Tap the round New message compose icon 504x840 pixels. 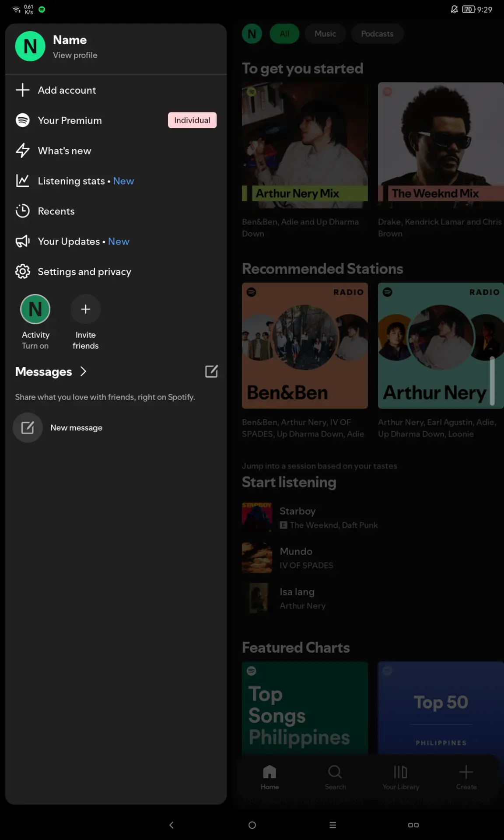[x=28, y=427]
